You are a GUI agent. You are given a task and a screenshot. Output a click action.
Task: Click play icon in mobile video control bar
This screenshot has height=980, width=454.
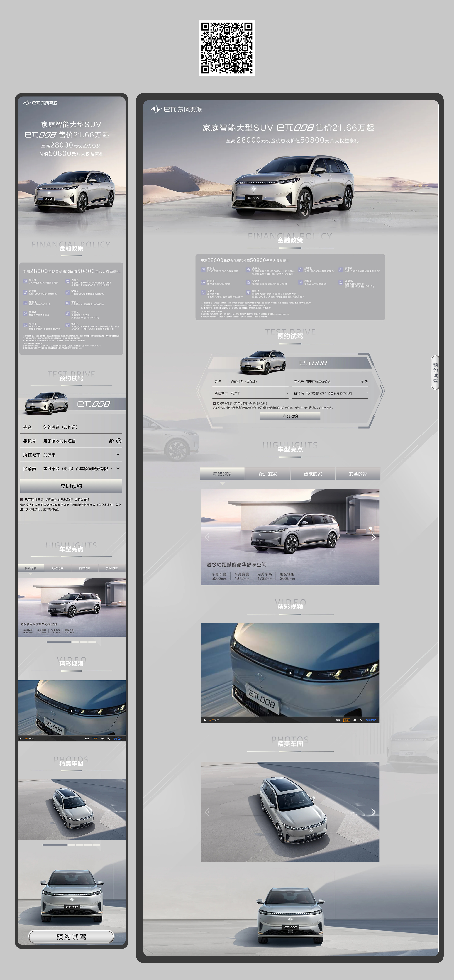(x=21, y=739)
